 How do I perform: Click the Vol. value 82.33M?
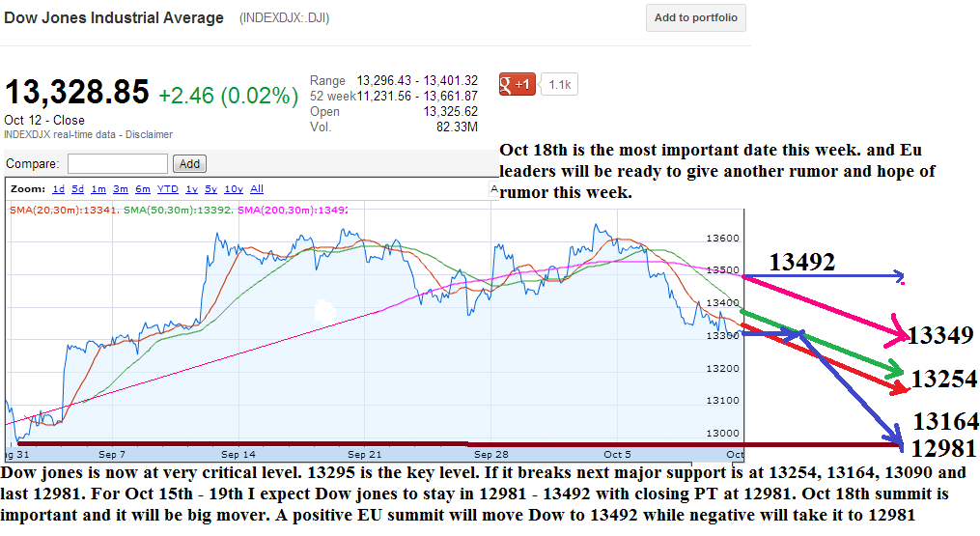click(x=457, y=127)
